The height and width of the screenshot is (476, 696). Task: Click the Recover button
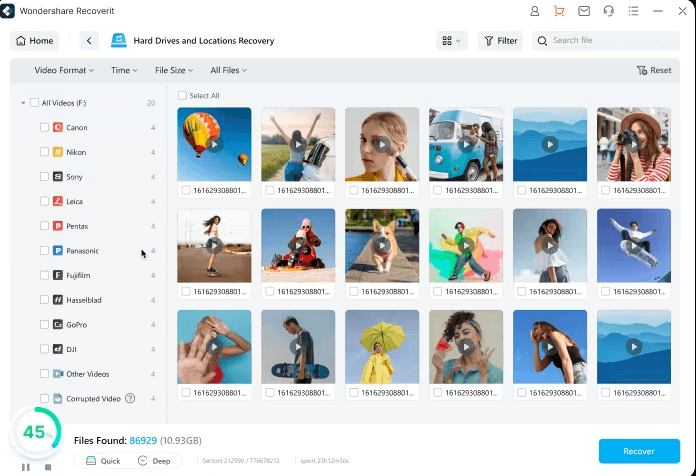(639, 451)
